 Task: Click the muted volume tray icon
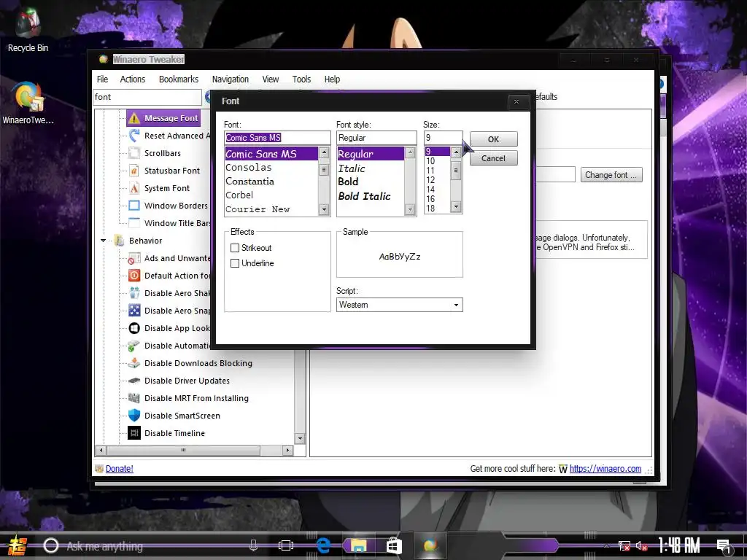tap(642, 545)
